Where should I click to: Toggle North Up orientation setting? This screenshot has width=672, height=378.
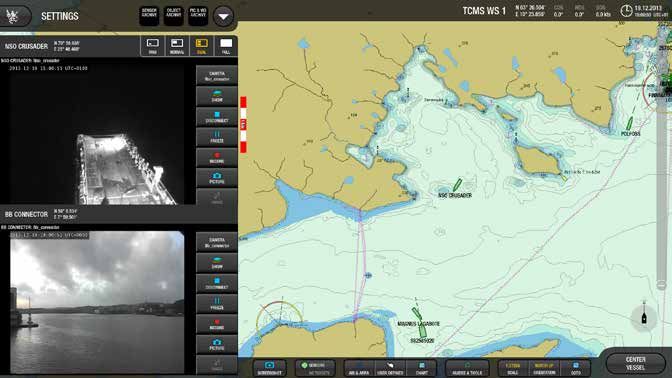click(544, 368)
